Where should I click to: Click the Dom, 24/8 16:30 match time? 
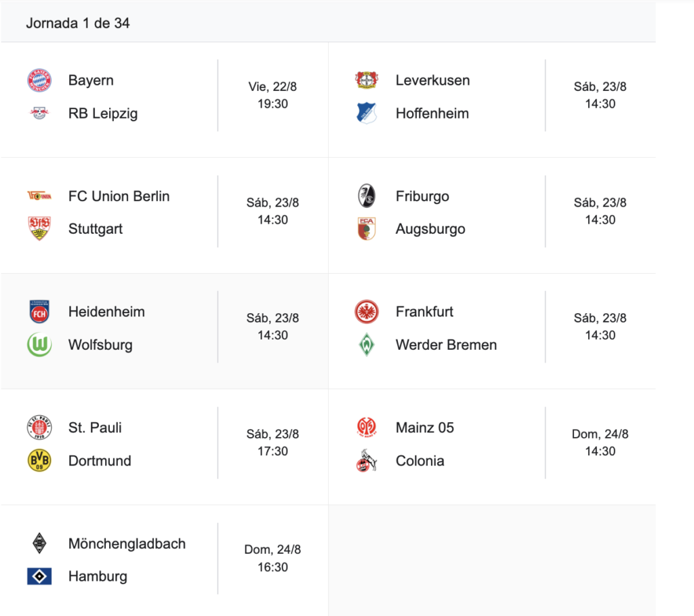coord(272,558)
